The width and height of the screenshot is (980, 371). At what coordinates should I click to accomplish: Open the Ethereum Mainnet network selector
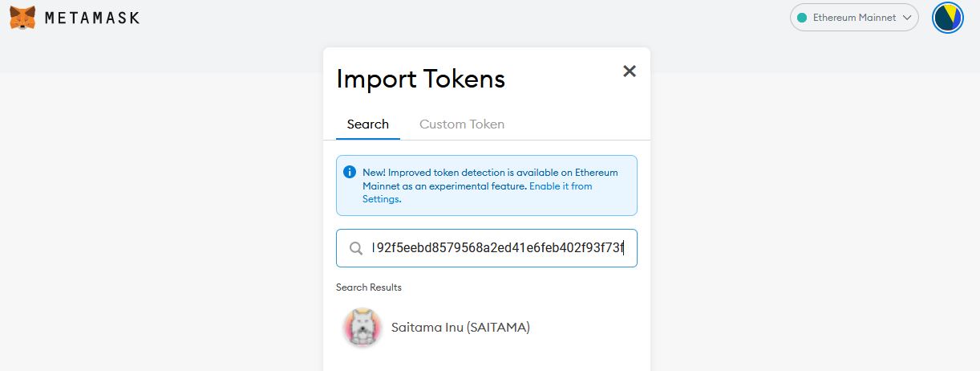coord(853,18)
